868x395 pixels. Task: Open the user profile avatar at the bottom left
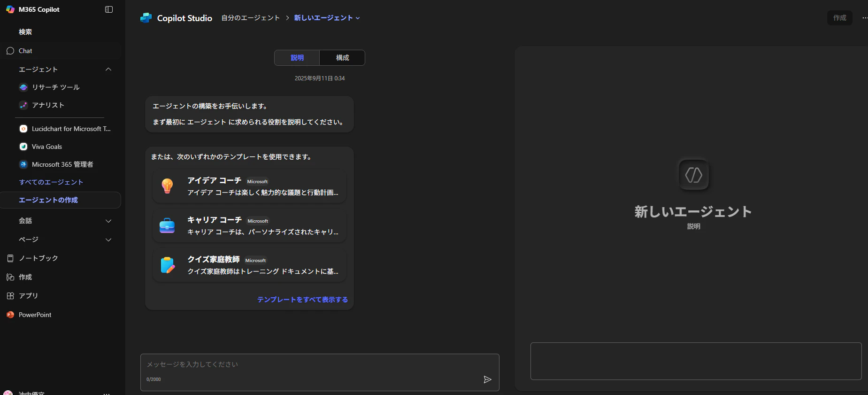tap(8, 393)
